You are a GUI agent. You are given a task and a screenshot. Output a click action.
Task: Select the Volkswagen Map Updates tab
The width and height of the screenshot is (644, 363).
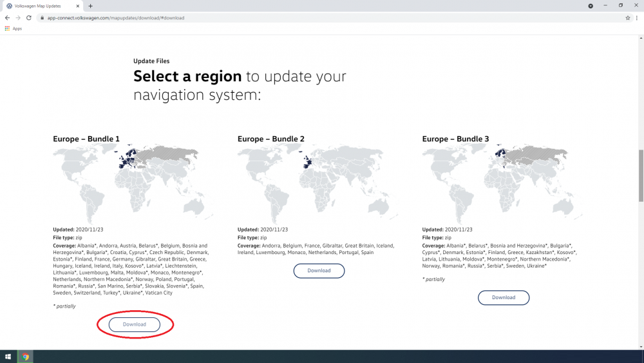pyautogui.click(x=41, y=6)
